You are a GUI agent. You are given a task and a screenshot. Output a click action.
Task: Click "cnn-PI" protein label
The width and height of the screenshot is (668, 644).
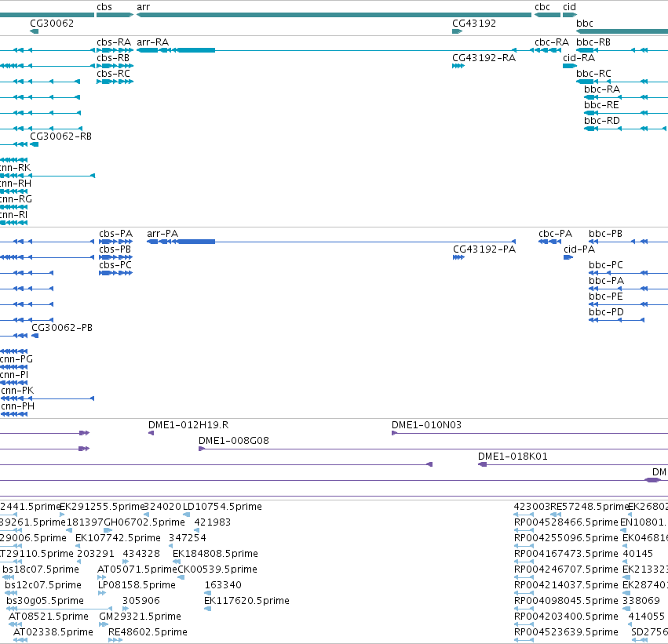click(x=14, y=376)
